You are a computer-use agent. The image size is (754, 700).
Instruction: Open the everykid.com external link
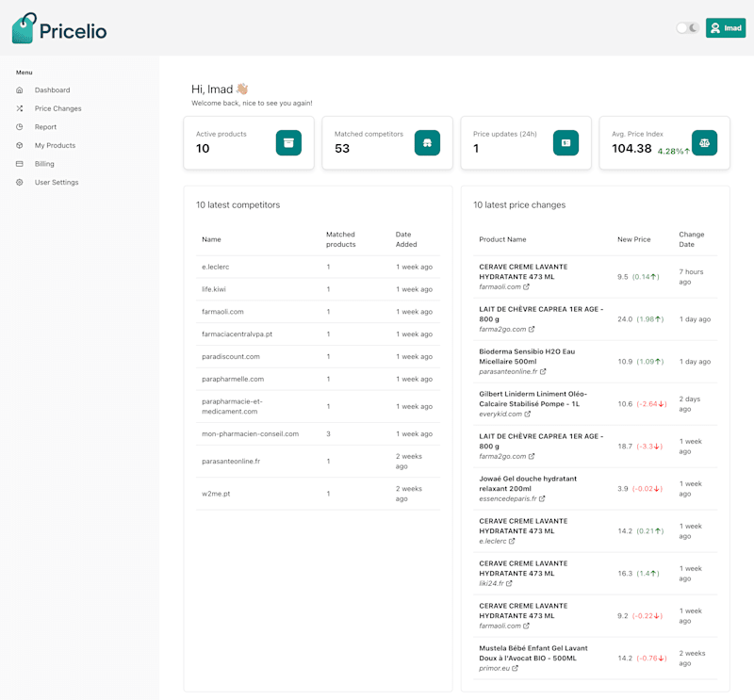pyautogui.click(x=504, y=414)
